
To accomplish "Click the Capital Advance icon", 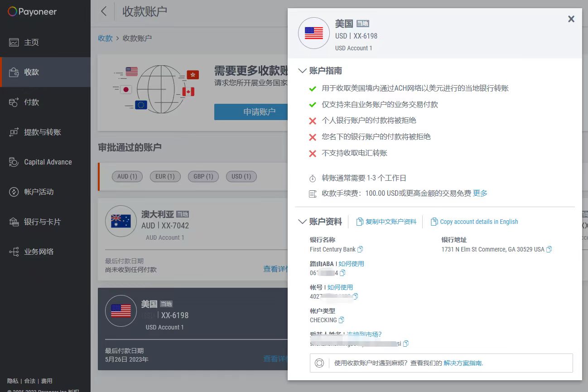I will tap(14, 162).
